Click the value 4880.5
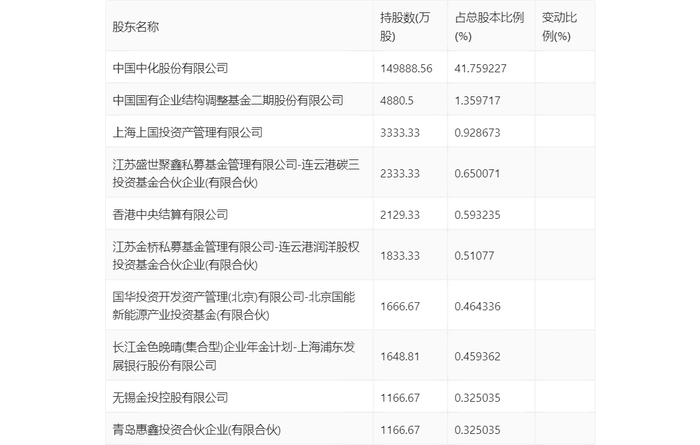Image resolution: width=700 pixels, height=445 pixels. [x=397, y=100]
